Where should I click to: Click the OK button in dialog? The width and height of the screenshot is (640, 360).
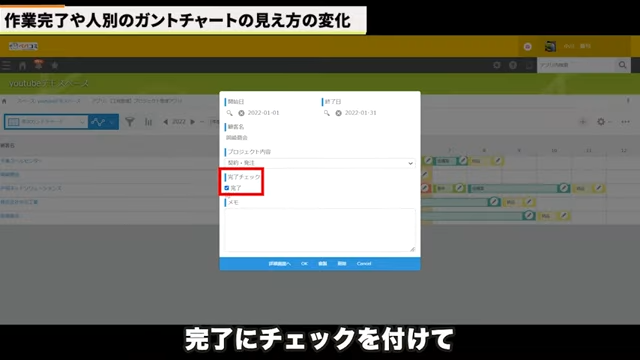click(304, 264)
